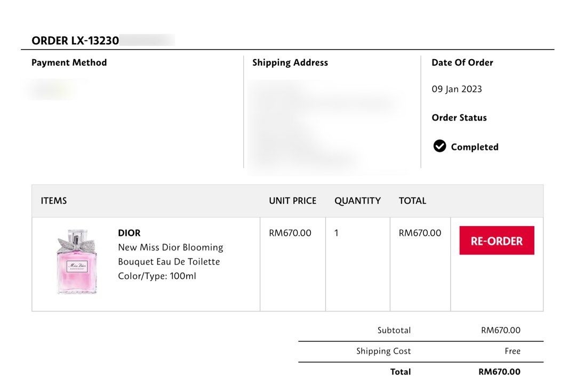Click the Shipping Address heading

coord(290,62)
